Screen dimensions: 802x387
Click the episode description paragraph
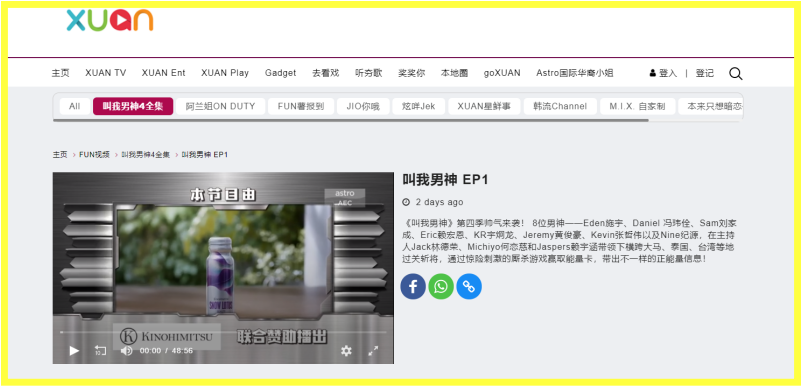(x=569, y=241)
